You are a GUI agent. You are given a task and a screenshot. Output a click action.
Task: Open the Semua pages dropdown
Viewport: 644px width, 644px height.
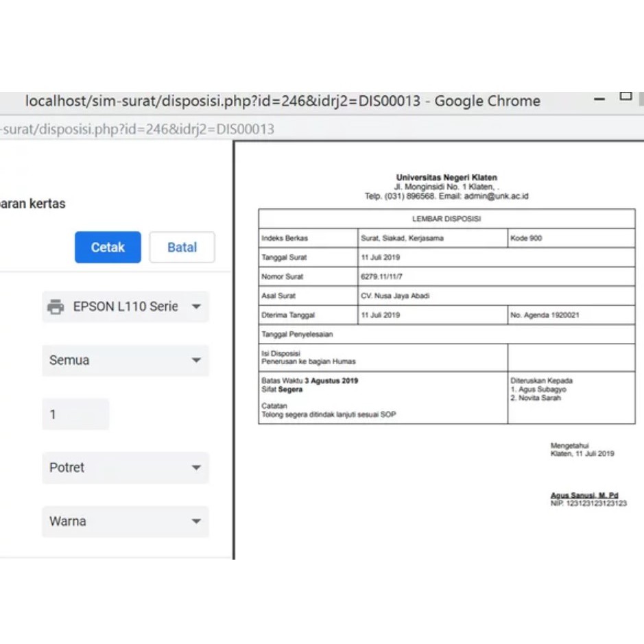pos(126,360)
